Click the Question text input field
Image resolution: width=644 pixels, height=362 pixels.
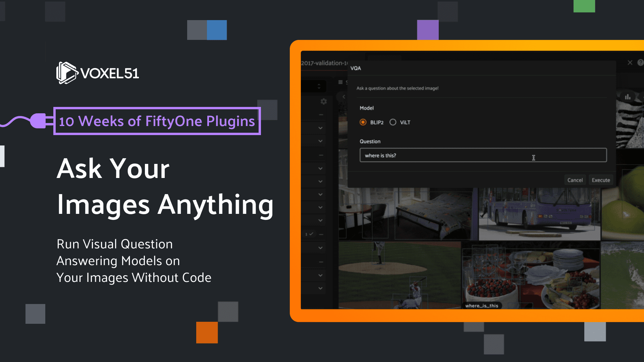pyautogui.click(x=483, y=156)
